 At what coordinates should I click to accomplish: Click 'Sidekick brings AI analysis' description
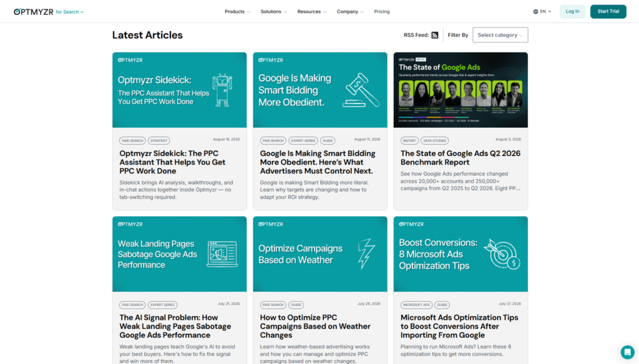[x=176, y=189]
